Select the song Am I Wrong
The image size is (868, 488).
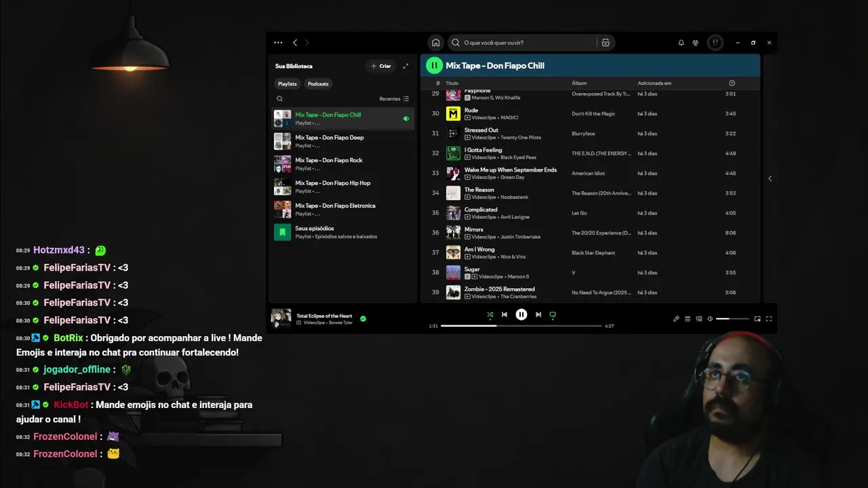(590, 253)
